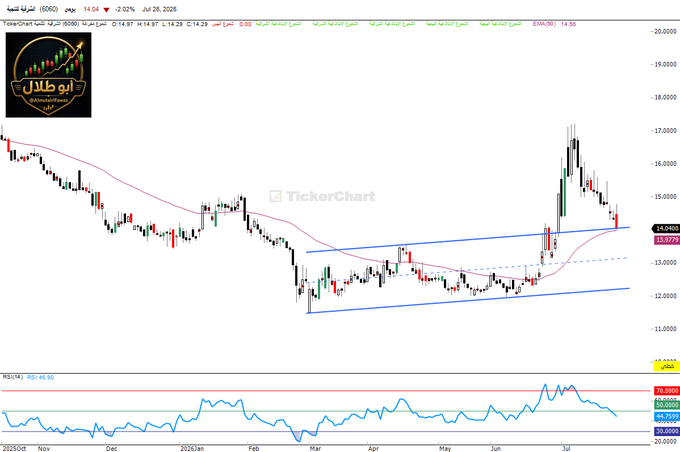Viewport: 680px width, 452px height.
Task: Click the red down-arrow price change indicator
Action: point(106,10)
